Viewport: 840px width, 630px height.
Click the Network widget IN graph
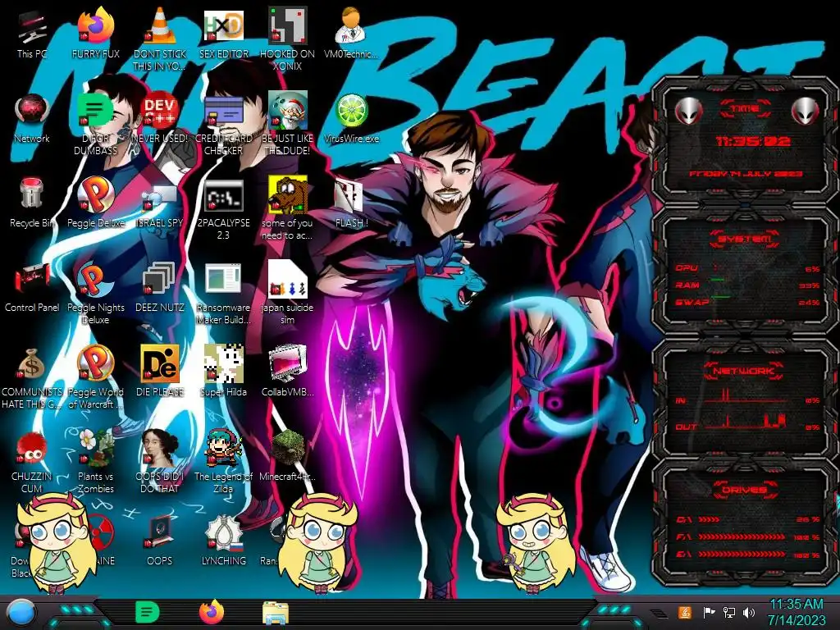746,397
